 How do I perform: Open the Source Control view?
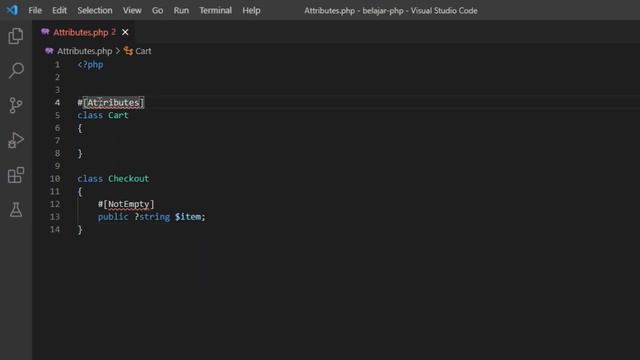(16, 105)
